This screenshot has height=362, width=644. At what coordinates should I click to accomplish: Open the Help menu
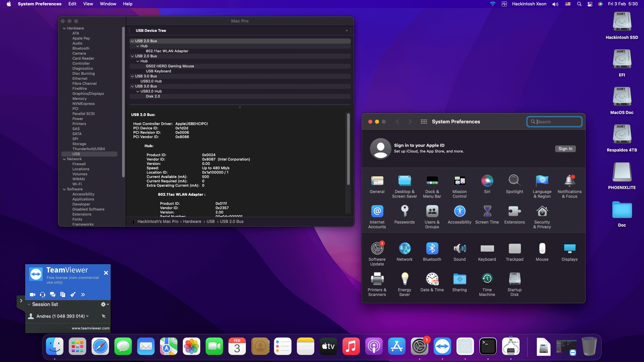pyautogui.click(x=127, y=4)
